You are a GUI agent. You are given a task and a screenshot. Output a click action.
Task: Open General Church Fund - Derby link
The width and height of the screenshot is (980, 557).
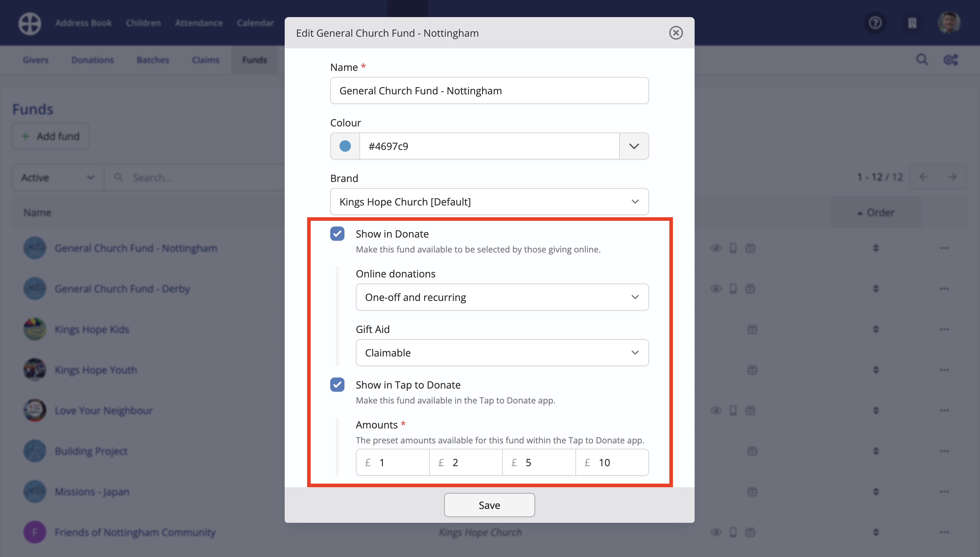[x=122, y=289]
